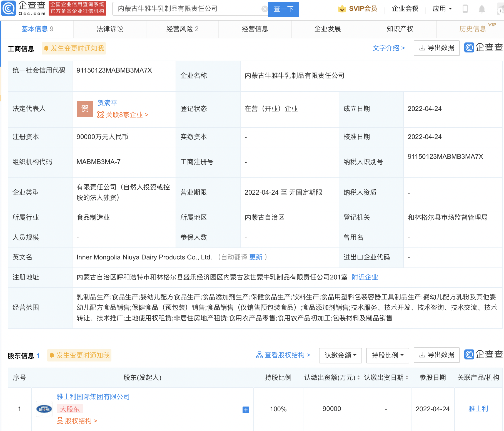The image size is (504, 431).
Task: Click the 100% shareholding value
Action: pos(278,409)
